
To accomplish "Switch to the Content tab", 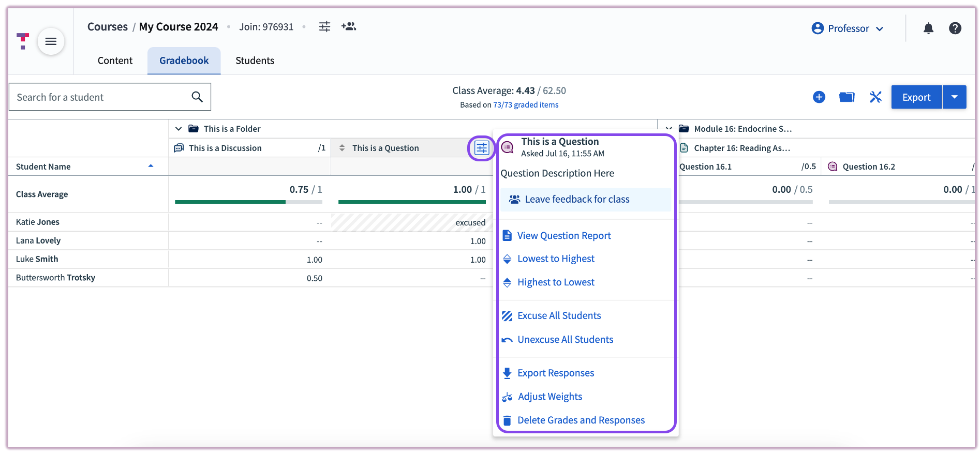I will point(115,60).
